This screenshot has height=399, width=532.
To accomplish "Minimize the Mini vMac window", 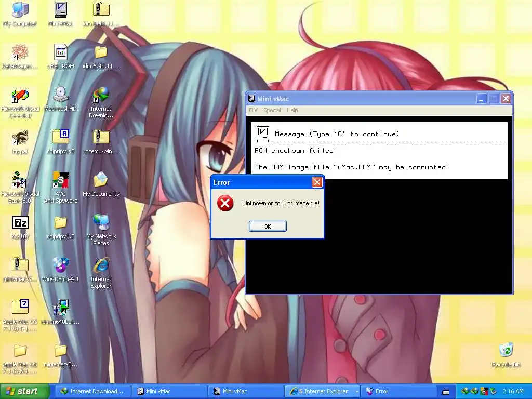I will [481, 99].
